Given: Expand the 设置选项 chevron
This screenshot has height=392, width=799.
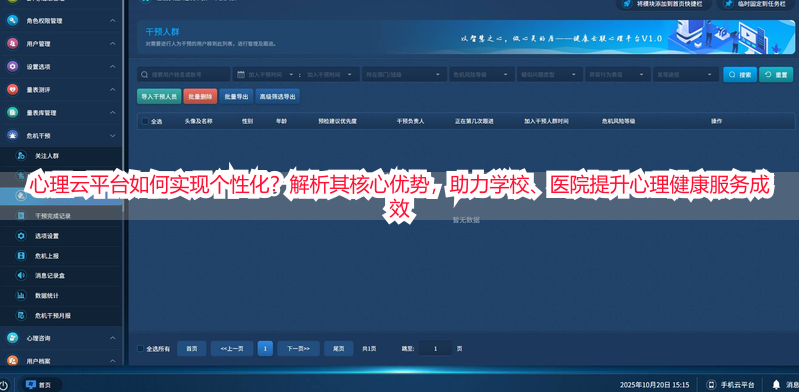Looking at the screenshot, I should pos(113,67).
